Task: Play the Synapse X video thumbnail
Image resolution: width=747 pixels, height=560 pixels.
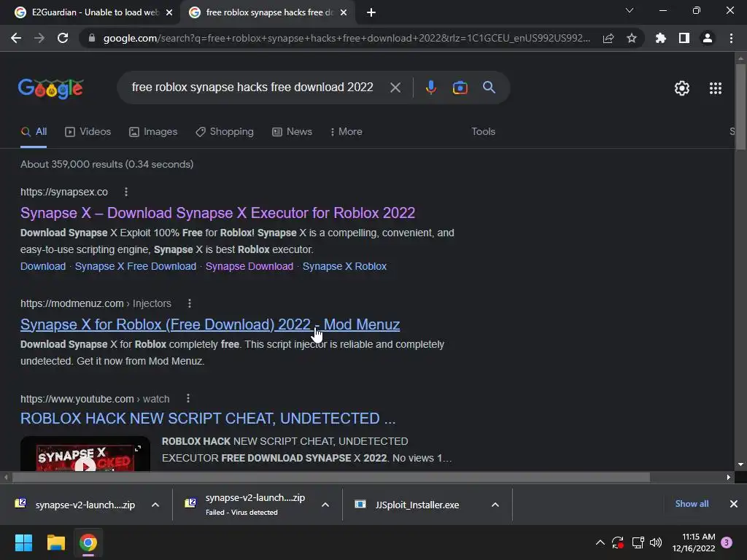Action: point(85,454)
